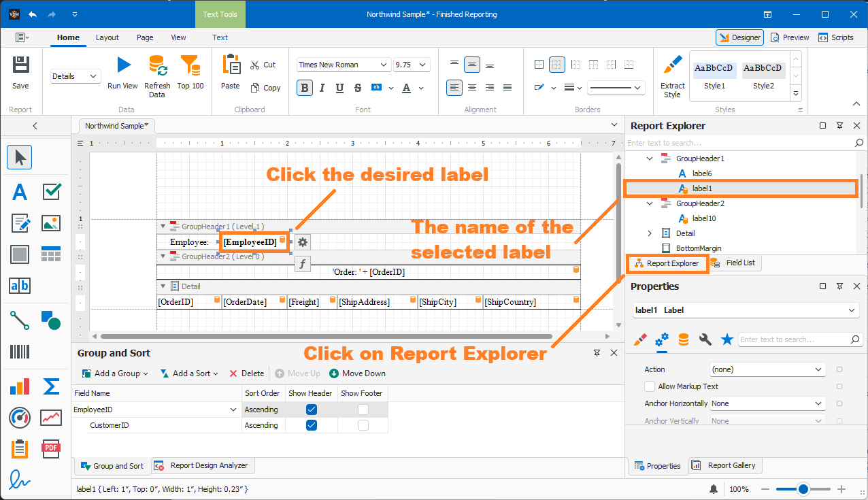The image size is (868, 500).
Task: Check Show Footer for EmployeeID
Action: point(363,409)
